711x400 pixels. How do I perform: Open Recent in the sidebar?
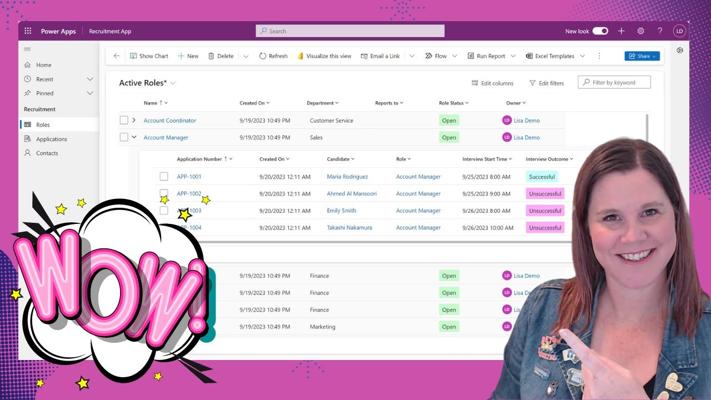pyautogui.click(x=44, y=79)
